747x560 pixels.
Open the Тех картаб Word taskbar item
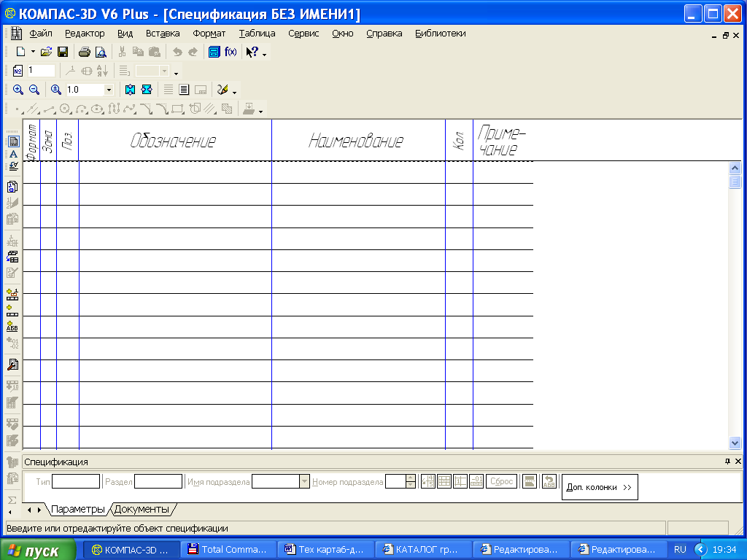point(327,550)
